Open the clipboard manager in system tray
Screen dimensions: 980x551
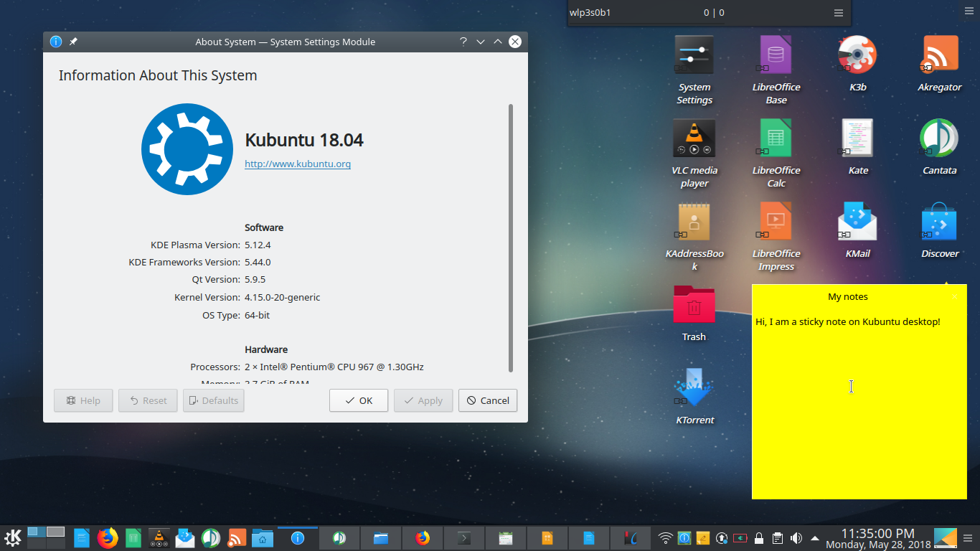(x=777, y=537)
